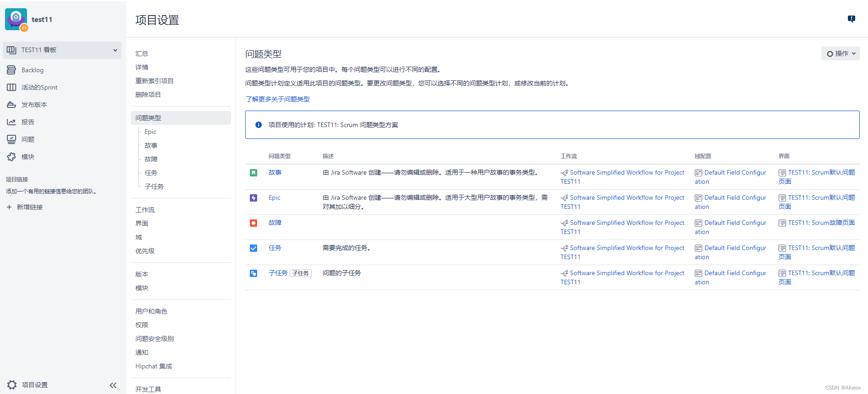The image size is (868, 394).
Task: Open the 版本 settings page
Action: [x=142, y=274]
